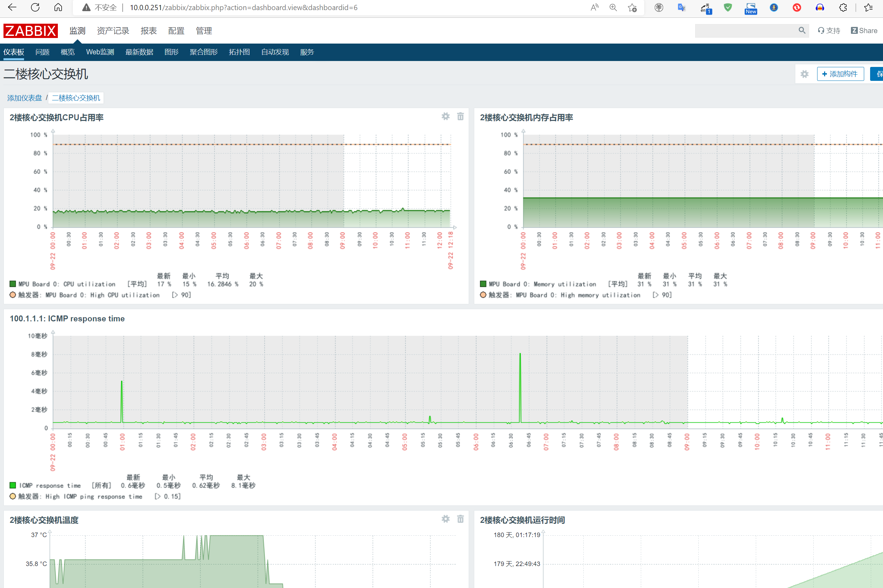The height and width of the screenshot is (588, 883).
Task: Open the 监测 main menu
Action: (x=77, y=31)
